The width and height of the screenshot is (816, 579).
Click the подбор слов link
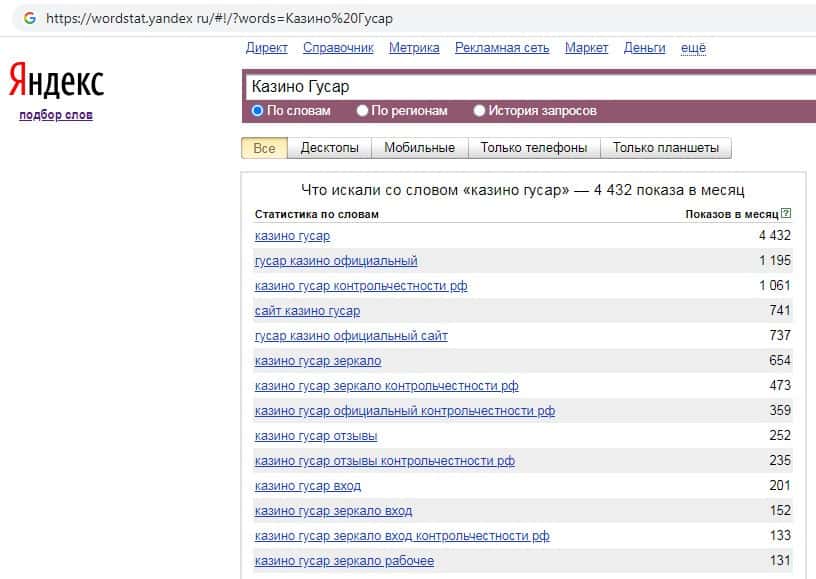point(56,115)
